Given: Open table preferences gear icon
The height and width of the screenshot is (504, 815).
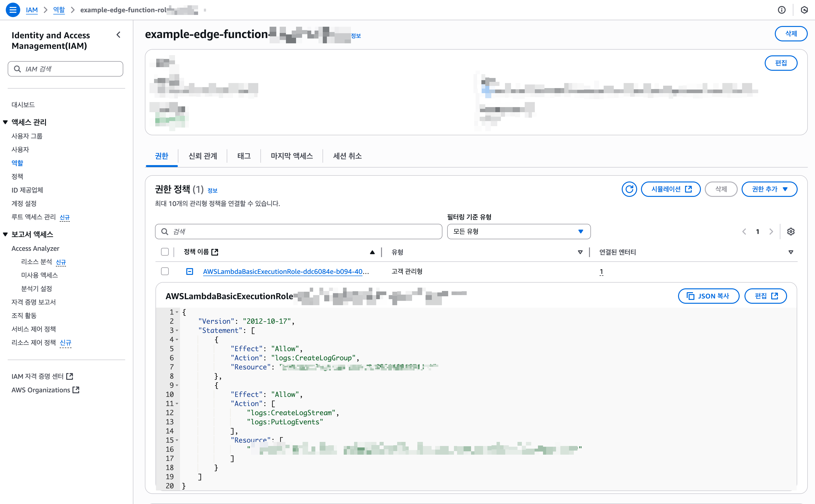Looking at the screenshot, I should (x=791, y=232).
